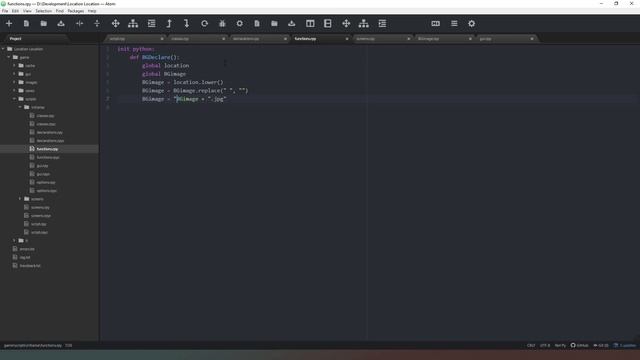640x360 pixels.
Task: Switch to the gui.rpy editor tab
Action: click(505, 39)
